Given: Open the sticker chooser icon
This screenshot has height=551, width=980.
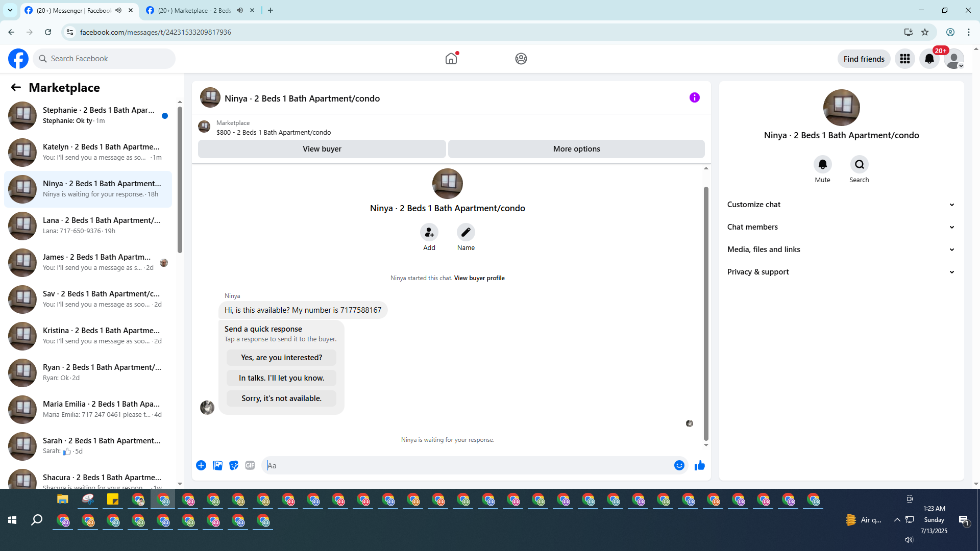Looking at the screenshot, I should pyautogui.click(x=234, y=465).
